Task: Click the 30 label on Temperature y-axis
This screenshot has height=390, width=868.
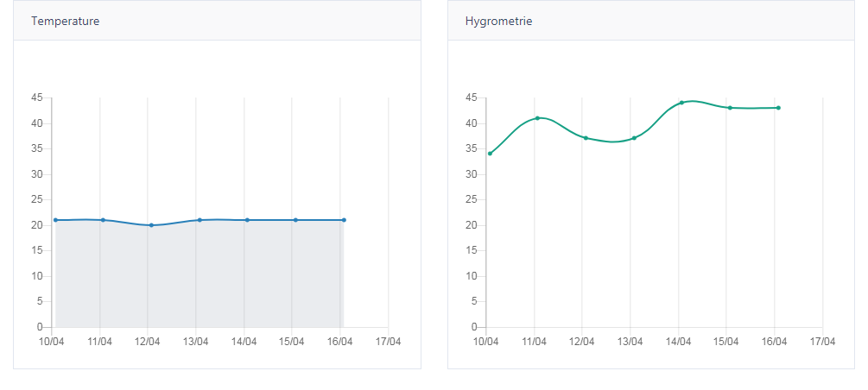Action: coord(37,174)
